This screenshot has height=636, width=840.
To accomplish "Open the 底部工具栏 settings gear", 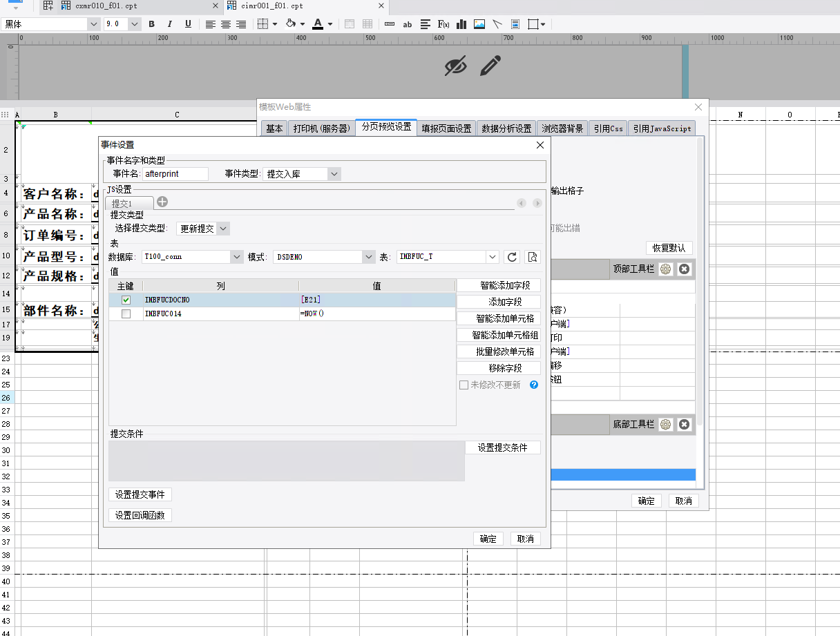I will click(665, 424).
